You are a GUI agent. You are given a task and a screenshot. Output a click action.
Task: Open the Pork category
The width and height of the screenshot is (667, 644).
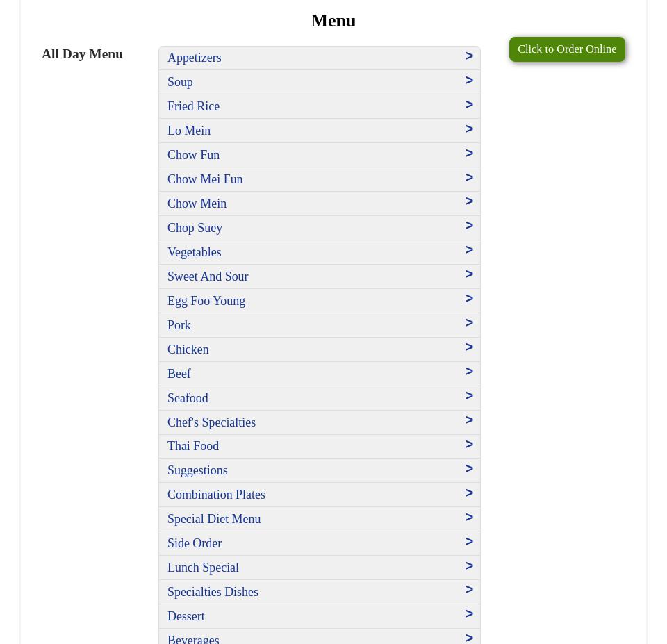(x=179, y=325)
